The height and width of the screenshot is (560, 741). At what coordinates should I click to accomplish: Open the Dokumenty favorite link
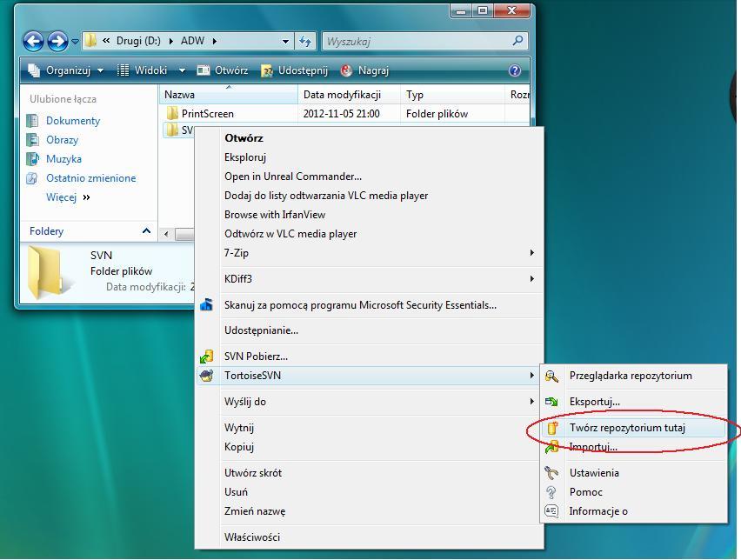pos(73,121)
